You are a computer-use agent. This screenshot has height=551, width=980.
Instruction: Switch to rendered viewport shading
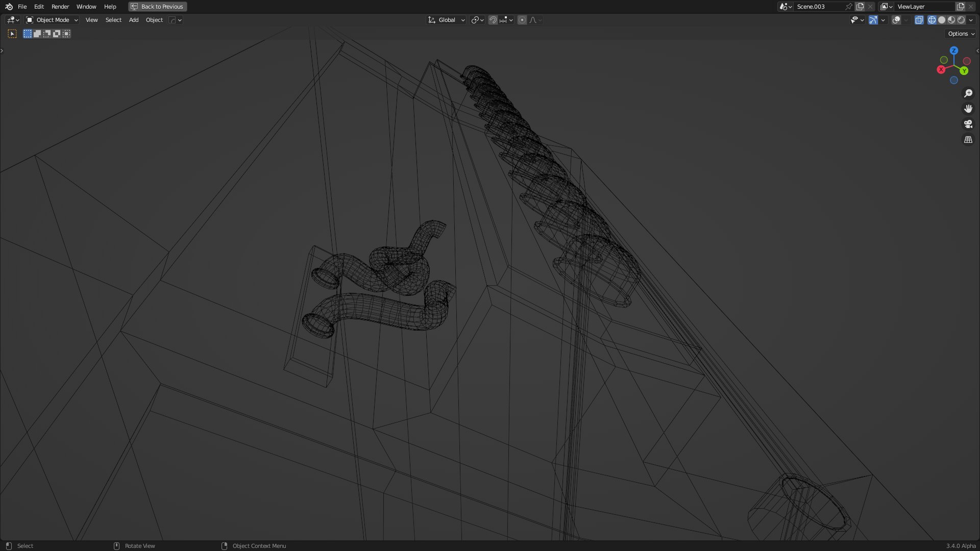click(x=961, y=20)
